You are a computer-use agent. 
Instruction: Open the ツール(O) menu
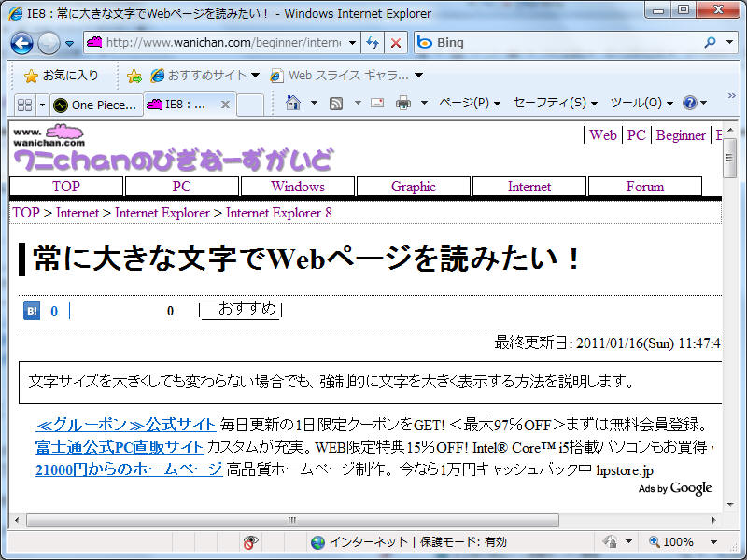pos(641,103)
